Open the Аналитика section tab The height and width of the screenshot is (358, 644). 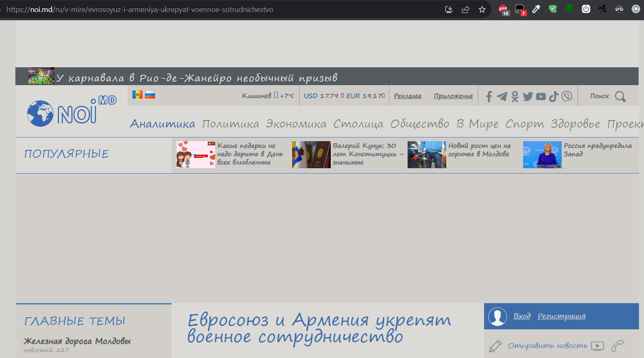[162, 123]
